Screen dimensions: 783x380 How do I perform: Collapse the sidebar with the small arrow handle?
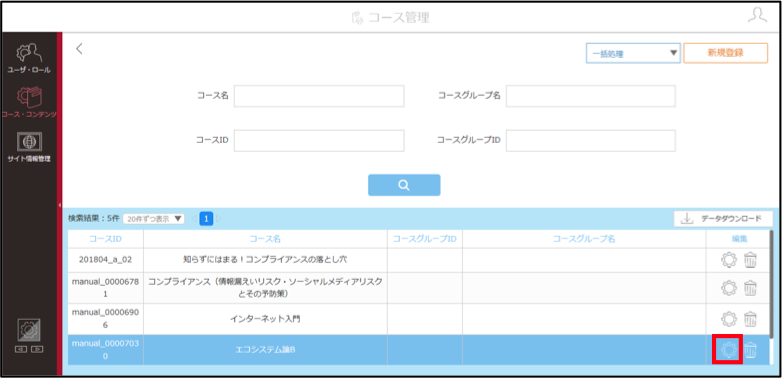[59, 205]
